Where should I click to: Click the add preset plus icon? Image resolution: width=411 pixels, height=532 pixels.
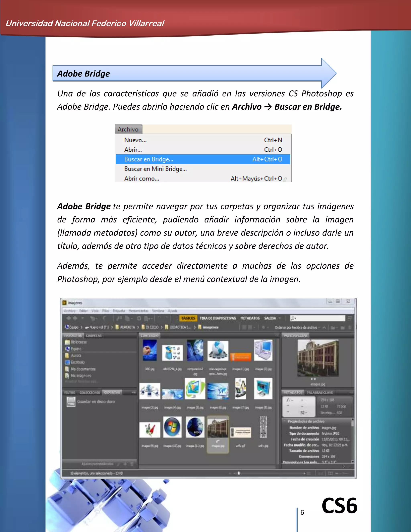[125, 464]
